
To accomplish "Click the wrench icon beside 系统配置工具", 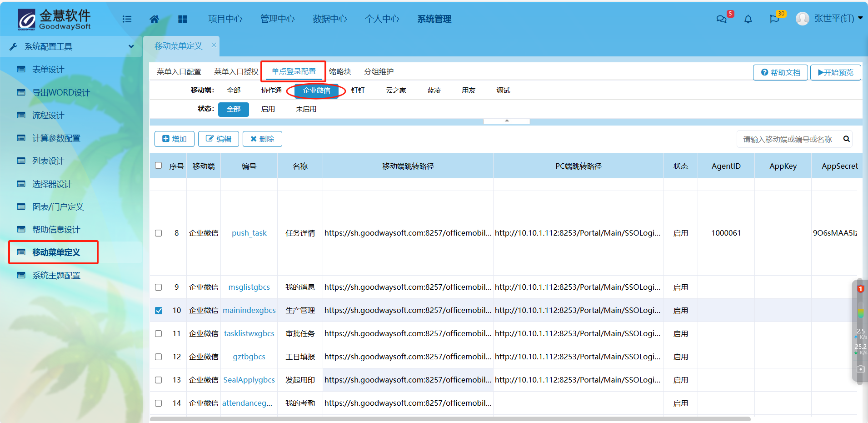I will pyautogui.click(x=14, y=46).
